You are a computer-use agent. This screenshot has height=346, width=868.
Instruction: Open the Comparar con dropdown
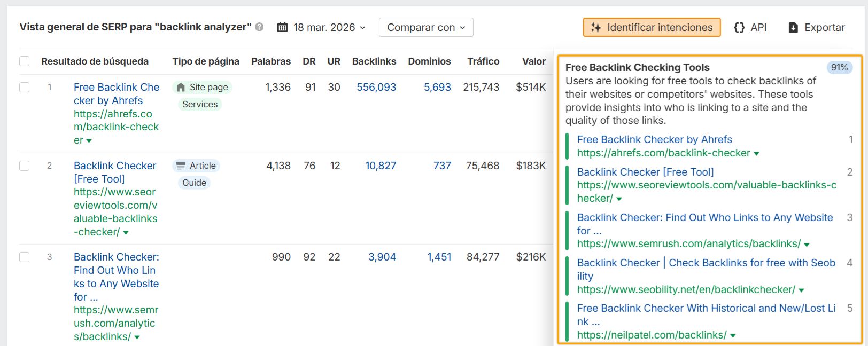425,27
